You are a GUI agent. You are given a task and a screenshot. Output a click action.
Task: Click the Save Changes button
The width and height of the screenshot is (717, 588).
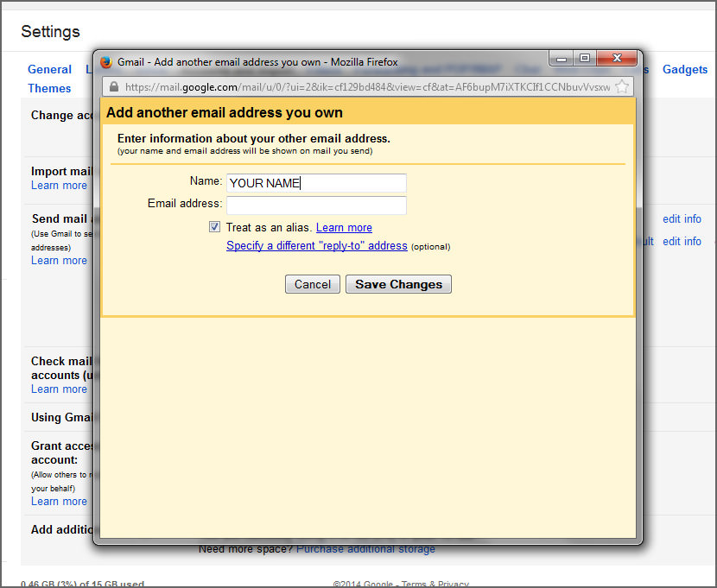pyautogui.click(x=398, y=284)
